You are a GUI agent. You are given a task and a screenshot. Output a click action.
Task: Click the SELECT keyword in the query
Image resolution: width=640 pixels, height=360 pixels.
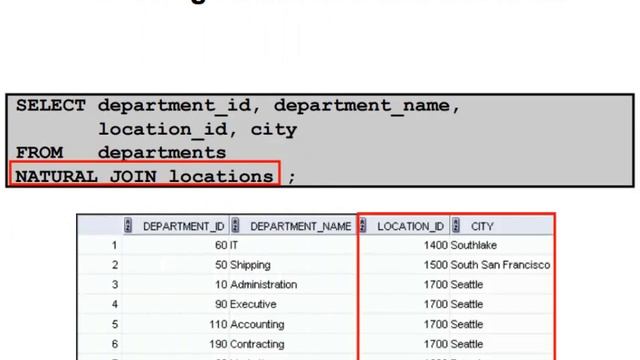(51, 106)
